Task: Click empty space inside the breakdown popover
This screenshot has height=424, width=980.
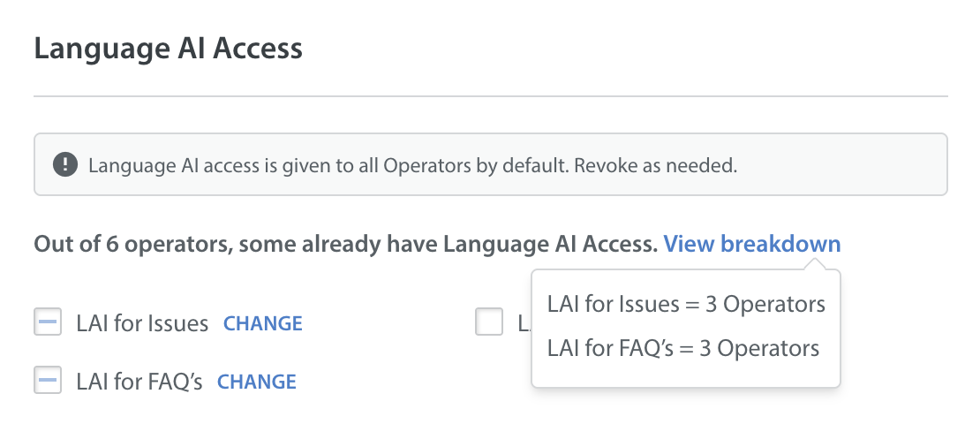Action: click(686, 374)
